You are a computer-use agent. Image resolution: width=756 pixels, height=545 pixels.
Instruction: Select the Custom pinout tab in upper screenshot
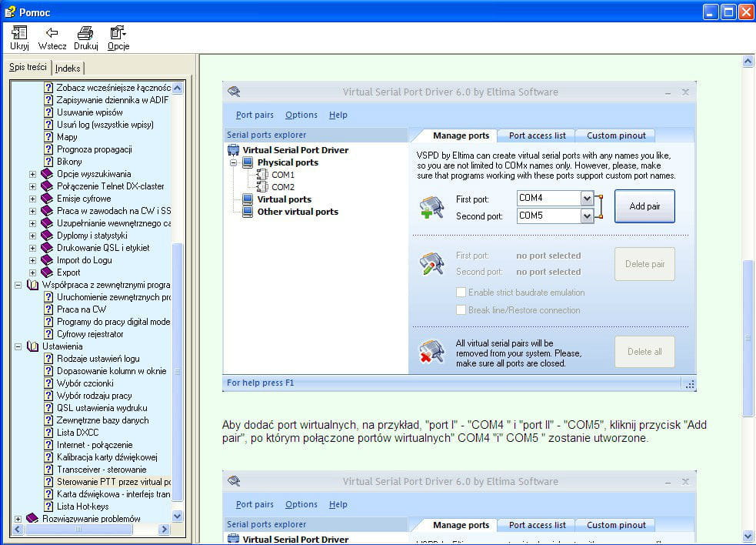pyautogui.click(x=616, y=135)
